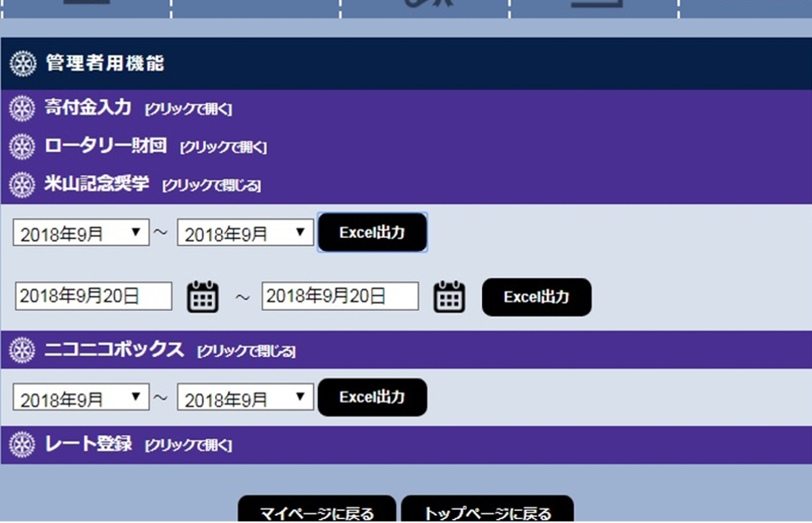Click the Rotary emblem beside 管理者用機能
This screenshot has height=523, width=812.
click(23, 63)
